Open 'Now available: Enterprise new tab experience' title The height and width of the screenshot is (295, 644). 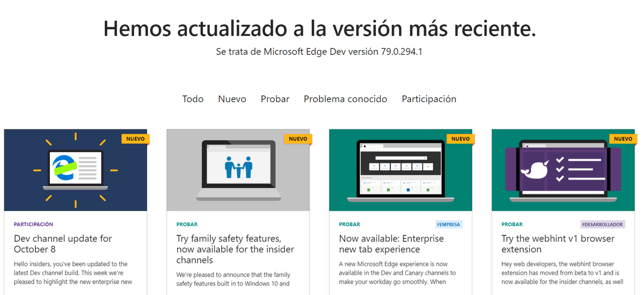tap(391, 244)
